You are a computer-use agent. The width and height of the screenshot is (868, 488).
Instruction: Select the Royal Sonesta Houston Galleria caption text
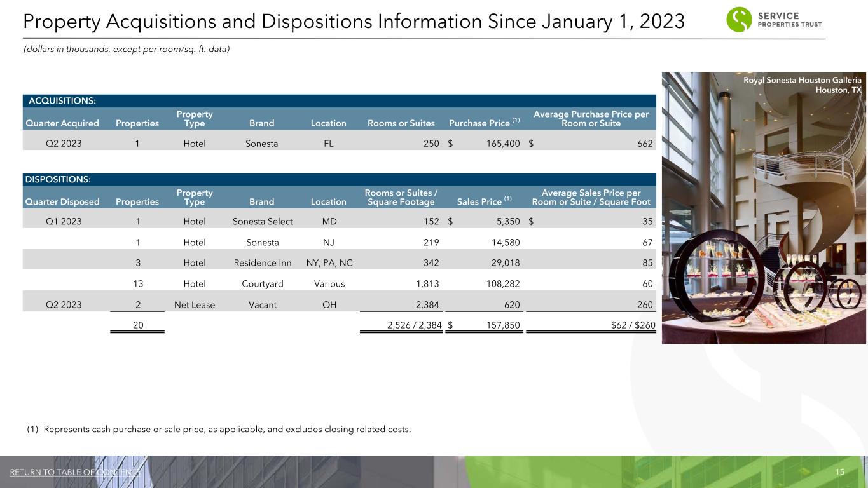click(803, 85)
